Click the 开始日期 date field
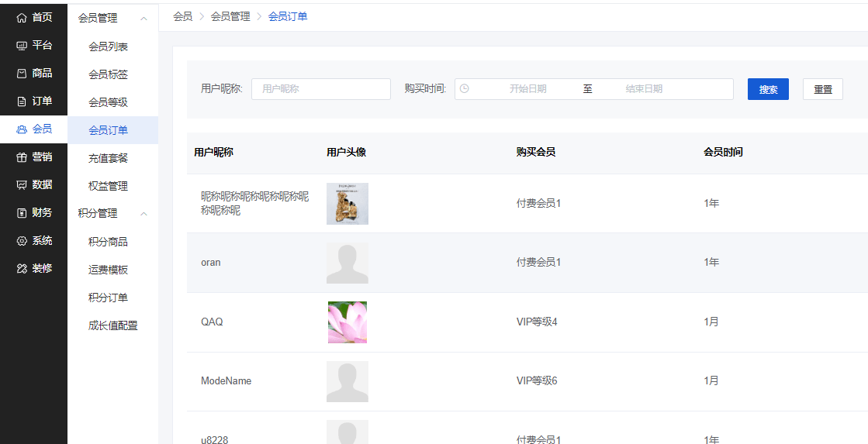The height and width of the screenshot is (444, 868). point(527,89)
